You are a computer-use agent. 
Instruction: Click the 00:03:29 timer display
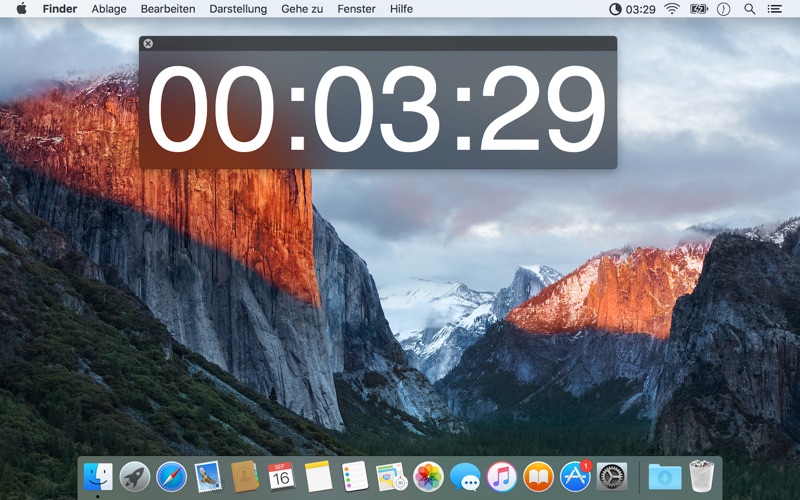click(377, 109)
